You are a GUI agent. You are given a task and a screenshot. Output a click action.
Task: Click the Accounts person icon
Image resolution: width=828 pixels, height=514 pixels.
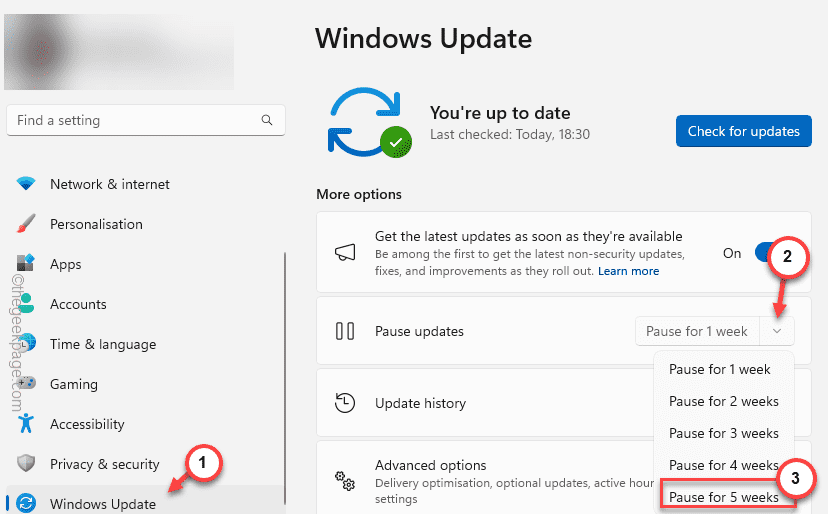[25, 303]
